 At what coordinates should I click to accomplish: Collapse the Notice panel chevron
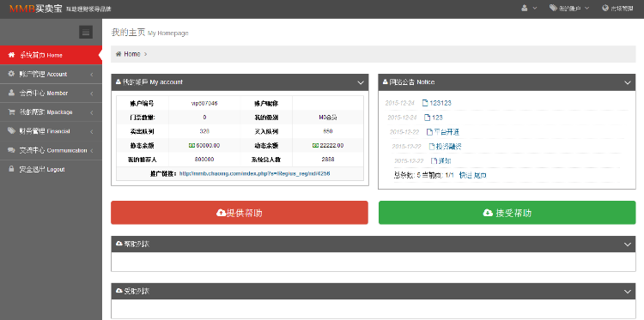pos(628,83)
